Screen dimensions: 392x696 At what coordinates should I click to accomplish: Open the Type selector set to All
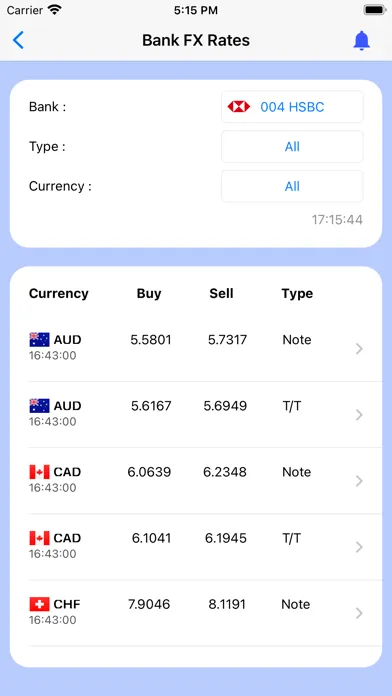point(292,146)
